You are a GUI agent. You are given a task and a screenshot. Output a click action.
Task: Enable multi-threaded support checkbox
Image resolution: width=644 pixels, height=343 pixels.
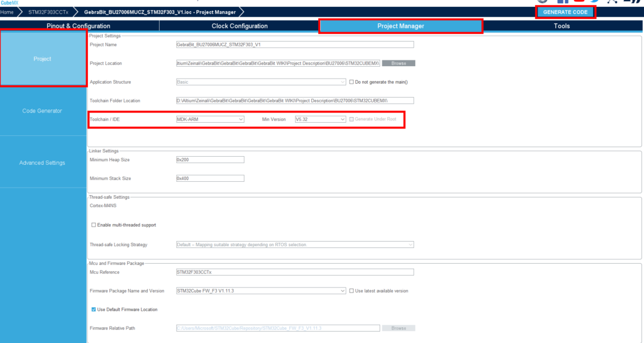[94, 225]
